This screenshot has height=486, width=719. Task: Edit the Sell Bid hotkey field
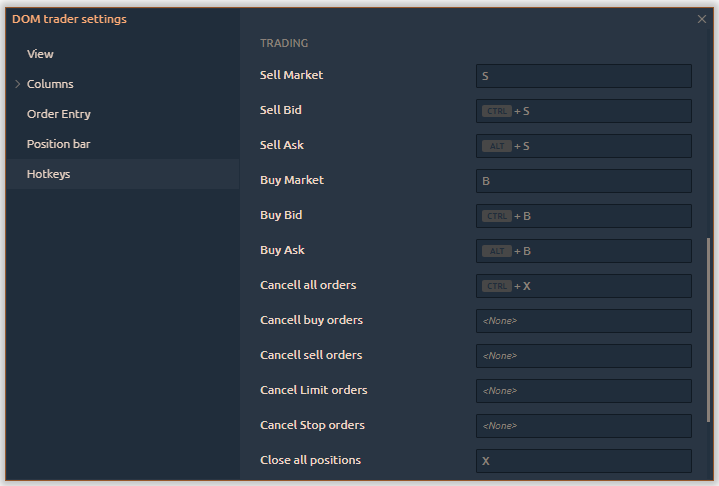583,111
